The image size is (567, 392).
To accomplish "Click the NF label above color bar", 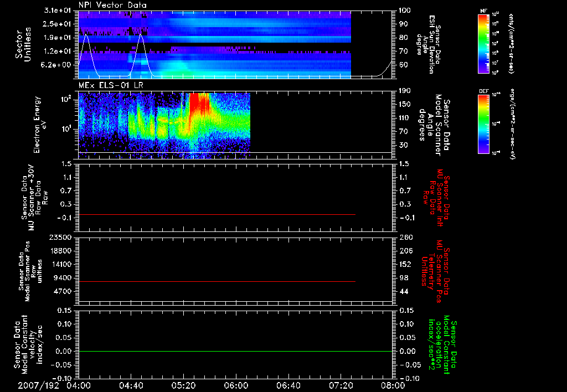I will [483, 11].
